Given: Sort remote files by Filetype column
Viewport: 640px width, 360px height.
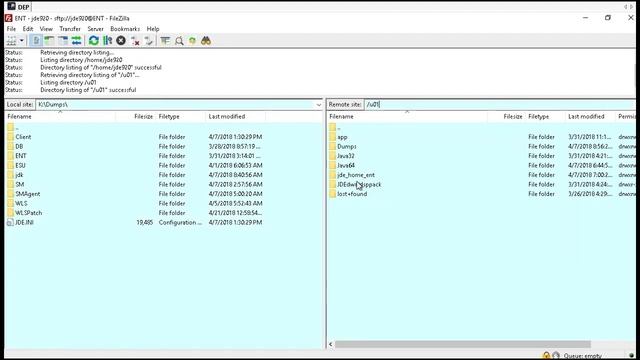Looking at the screenshot, I should pos(545,116).
